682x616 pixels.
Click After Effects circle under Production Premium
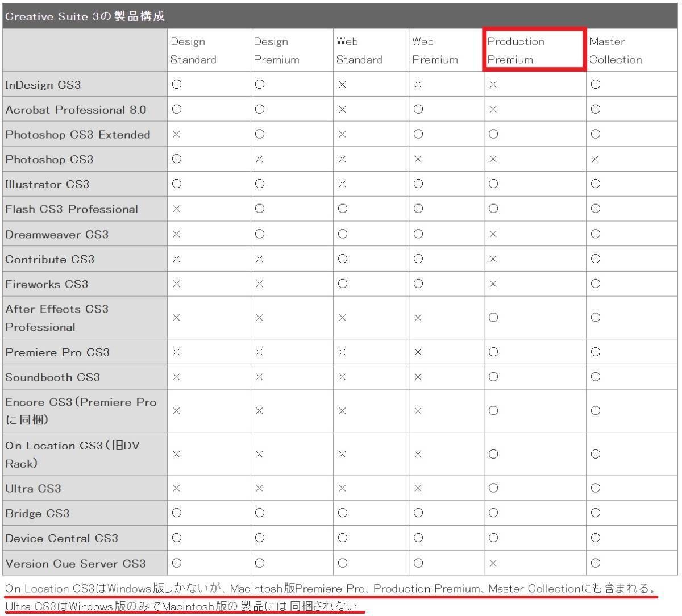(x=493, y=318)
